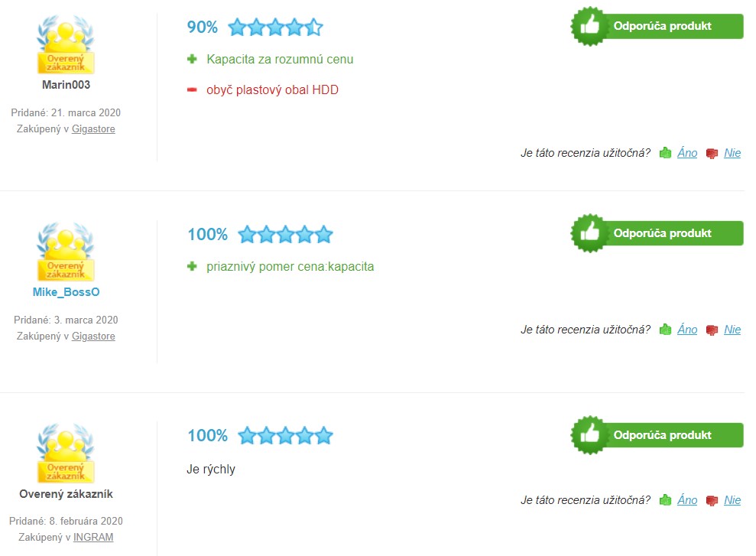
Task: Click the 'Nie' link for Marin003's review
Action: coord(732,153)
